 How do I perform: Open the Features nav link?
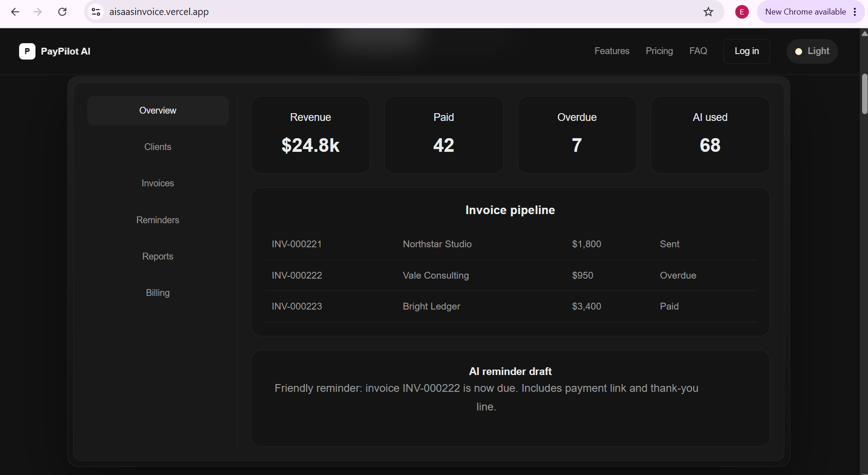612,51
